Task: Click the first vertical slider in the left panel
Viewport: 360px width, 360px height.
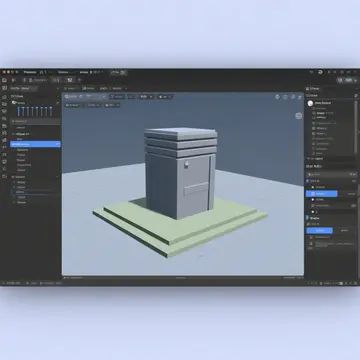Action: click(19, 111)
